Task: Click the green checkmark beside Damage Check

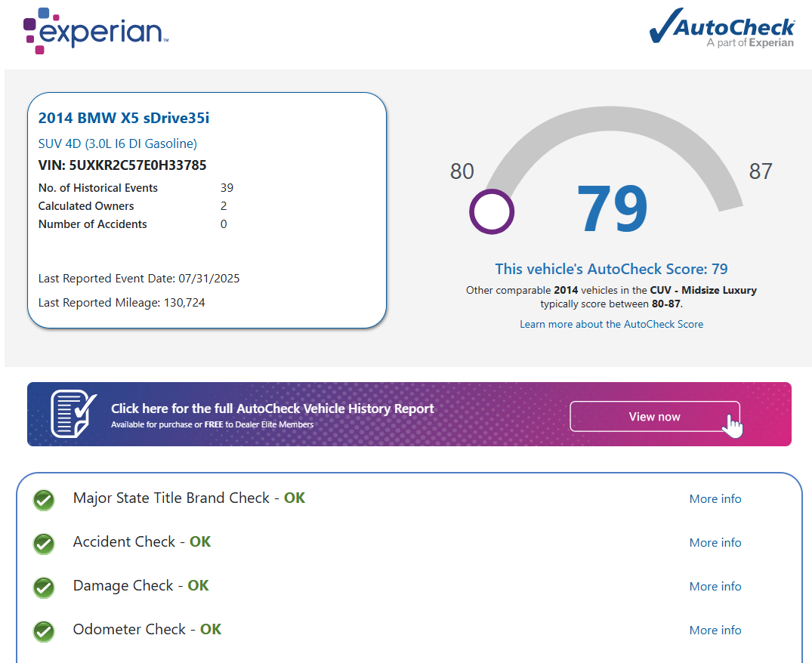Action: (44, 587)
